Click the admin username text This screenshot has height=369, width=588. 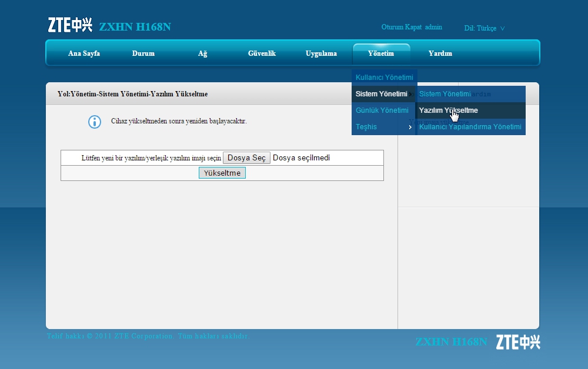point(433,27)
